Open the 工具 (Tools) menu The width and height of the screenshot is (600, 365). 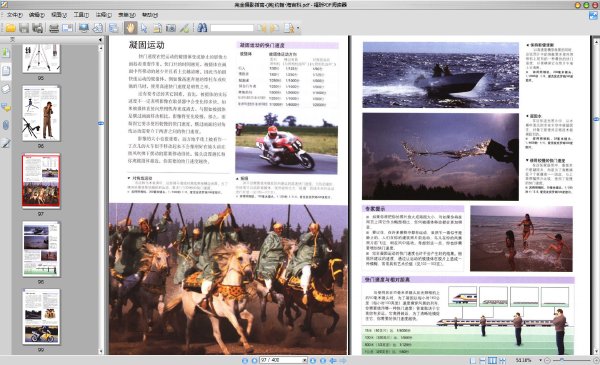coord(81,15)
